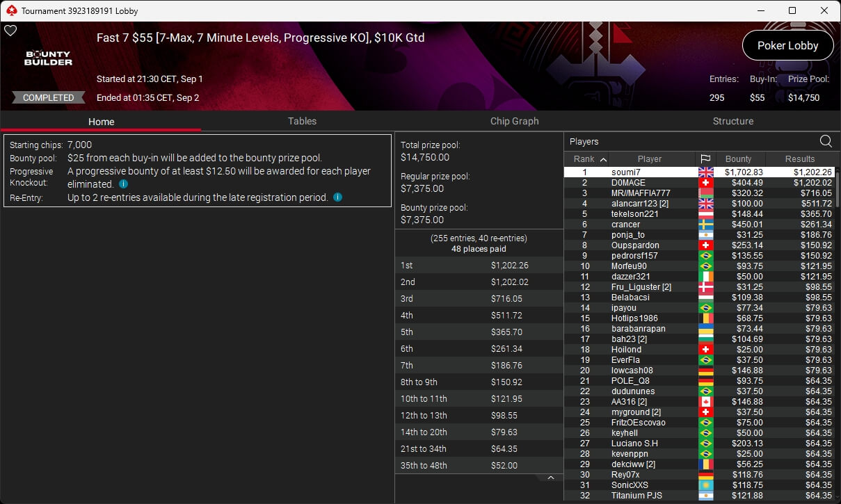The height and width of the screenshot is (504, 841).
Task: Click the Re-Entry info icon
Action: 337,197
